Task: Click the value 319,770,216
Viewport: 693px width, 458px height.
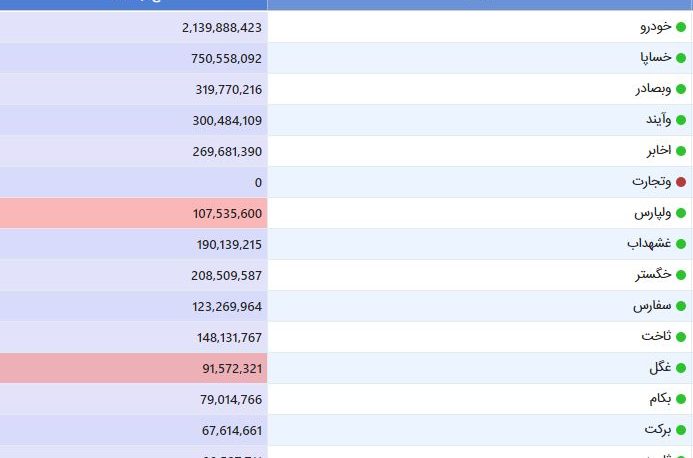Action: point(228,90)
